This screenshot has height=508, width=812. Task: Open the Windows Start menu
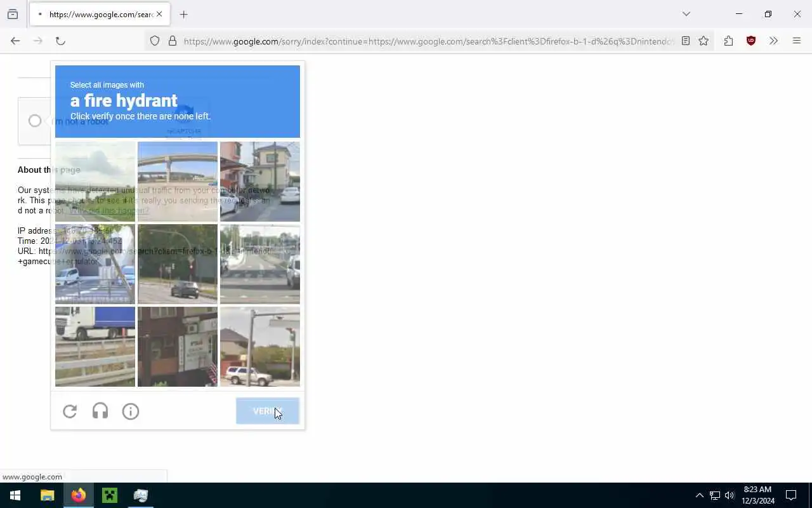pos(15,495)
